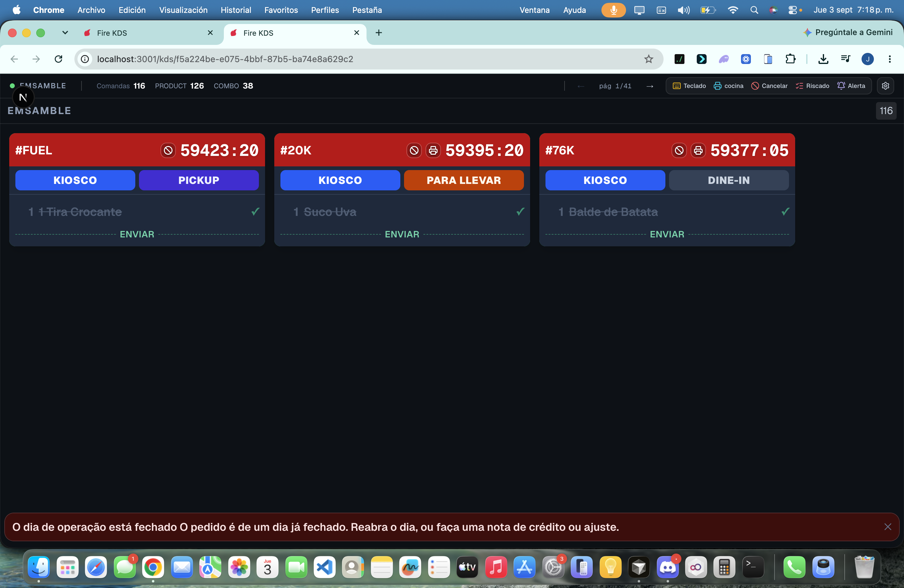Click the 'Suco Uva' item row
Viewport: 904px width, 588px height.
pyautogui.click(x=402, y=212)
